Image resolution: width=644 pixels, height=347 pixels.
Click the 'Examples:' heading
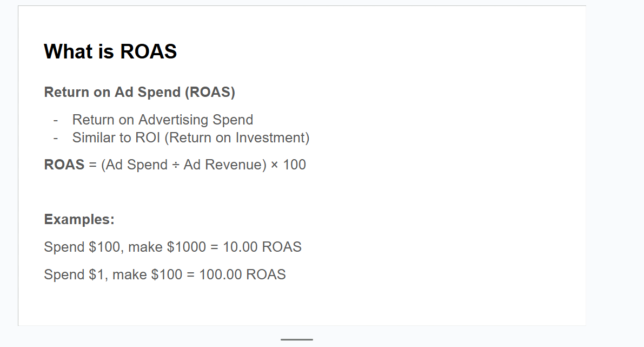[x=79, y=219]
